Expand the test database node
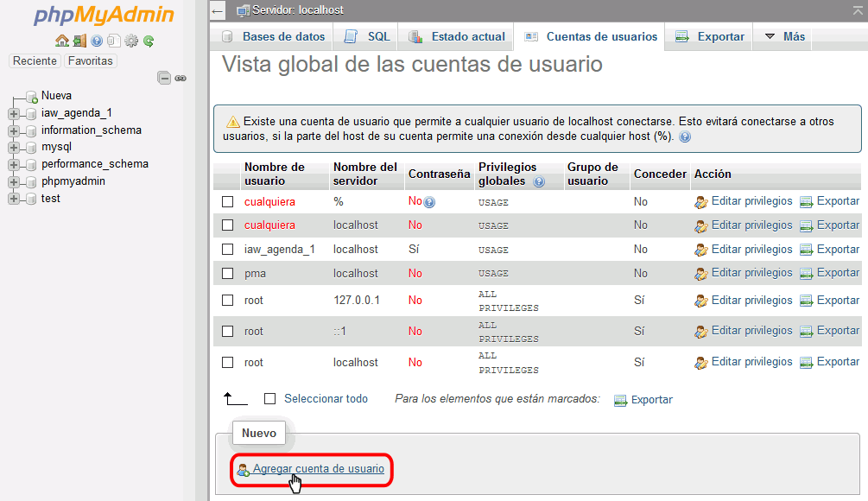Image resolution: width=868 pixels, height=501 pixels. pyautogui.click(x=13, y=199)
